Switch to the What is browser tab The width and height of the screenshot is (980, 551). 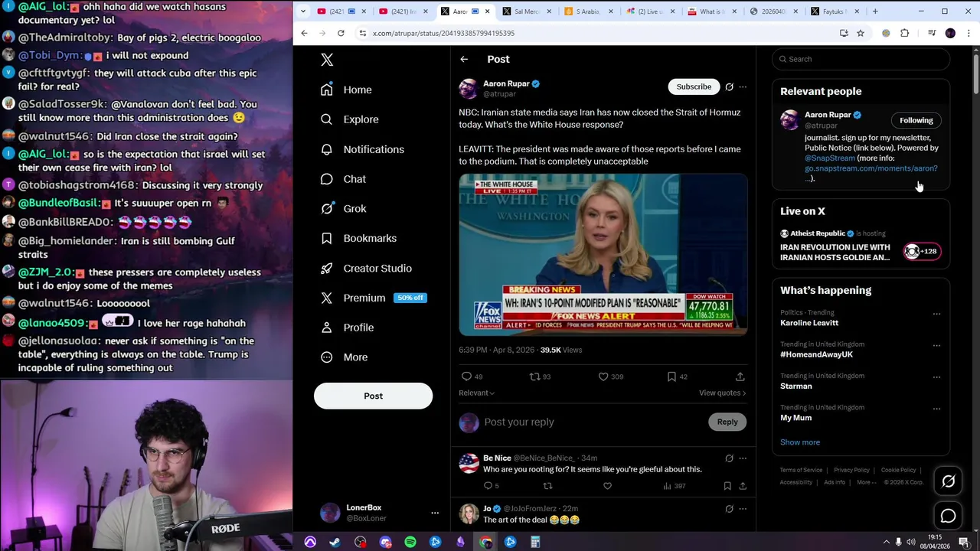coord(712,11)
